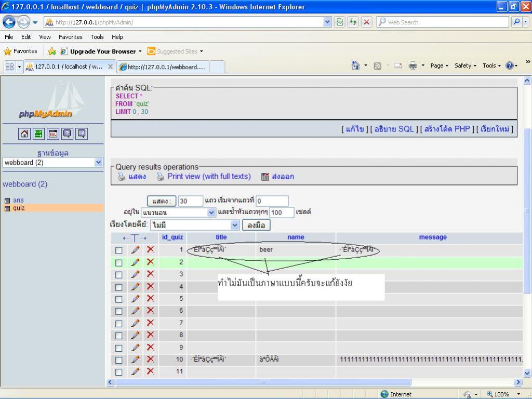Open the View menu

point(45,37)
